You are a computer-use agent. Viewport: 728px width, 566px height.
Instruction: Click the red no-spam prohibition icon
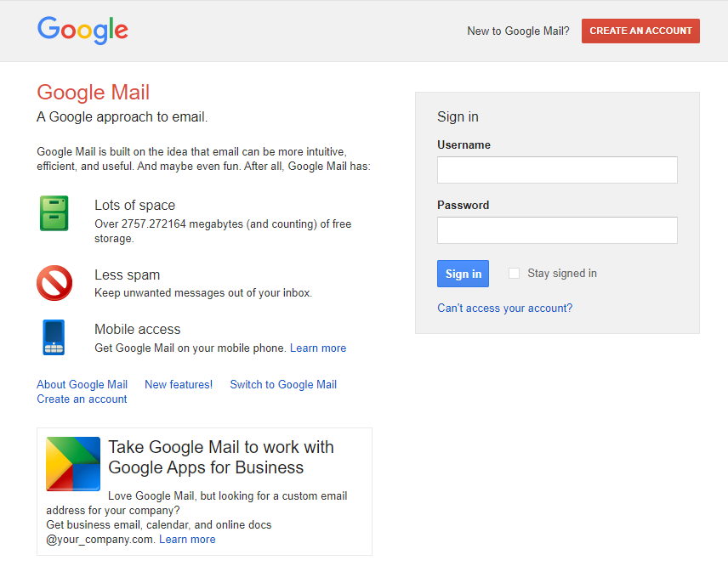(x=54, y=283)
